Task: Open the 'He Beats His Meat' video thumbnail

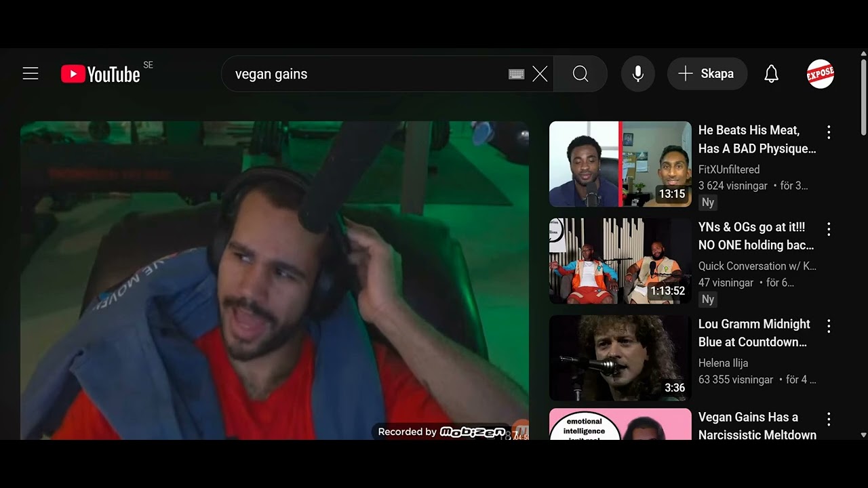Action: 620,164
